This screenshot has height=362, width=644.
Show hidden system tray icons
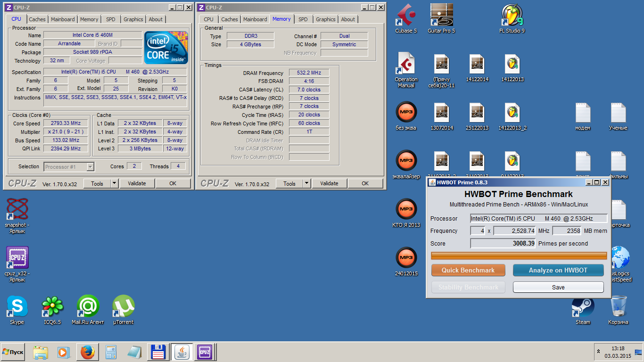(599, 352)
